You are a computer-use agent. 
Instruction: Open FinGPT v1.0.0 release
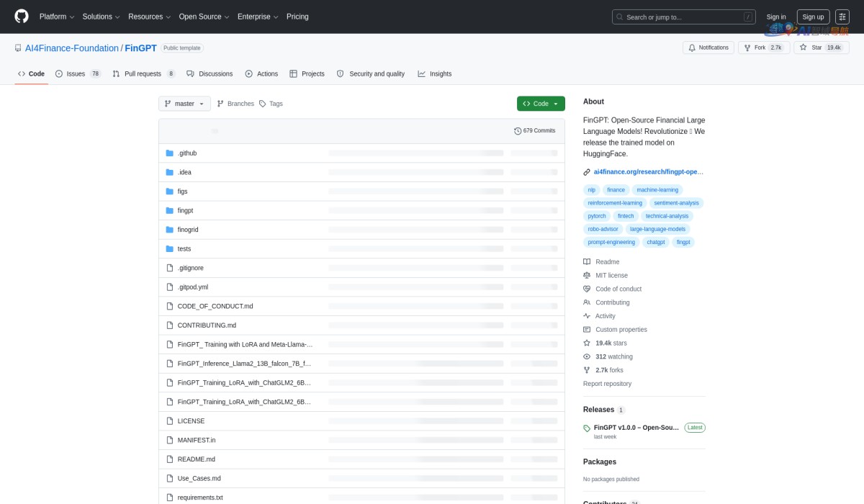click(636, 428)
